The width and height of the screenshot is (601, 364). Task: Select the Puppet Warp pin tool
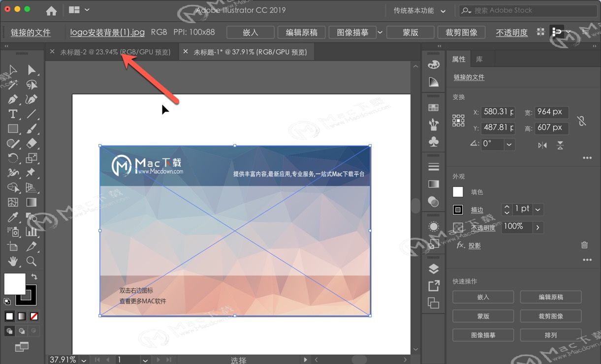tap(32, 173)
